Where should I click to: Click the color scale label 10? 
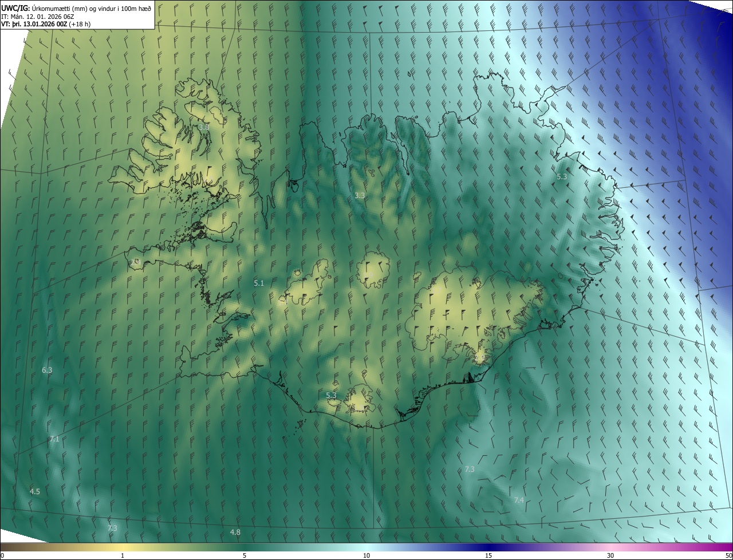point(366,555)
